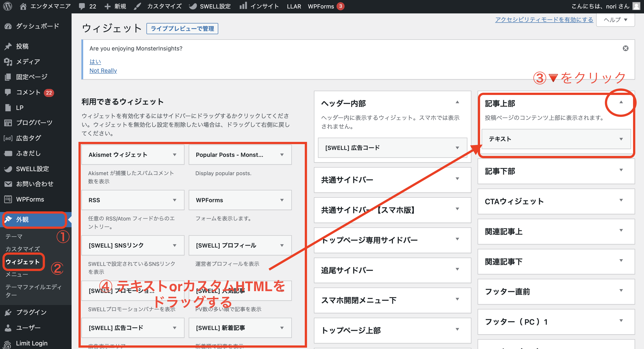
Task: Open the テキスト widget in 記事上部
Action: pyautogui.click(x=556, y=139)
